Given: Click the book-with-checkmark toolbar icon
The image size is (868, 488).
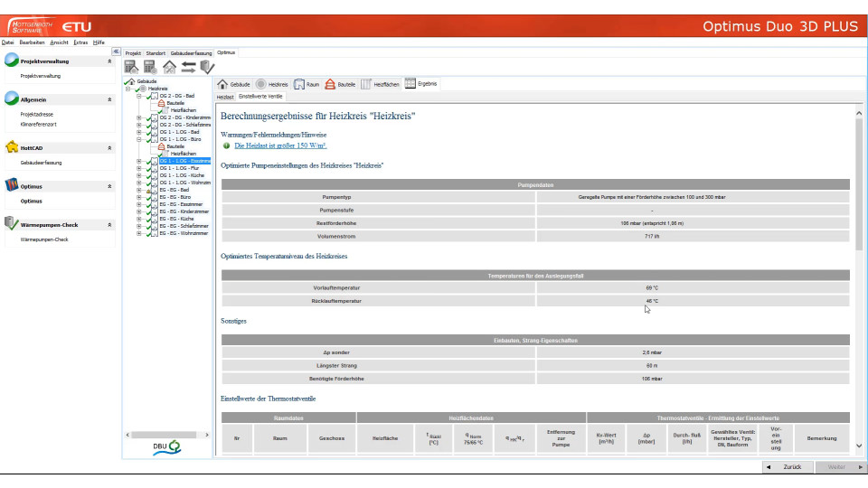Looking at the screenshot, I should click(x=207, y=67).
